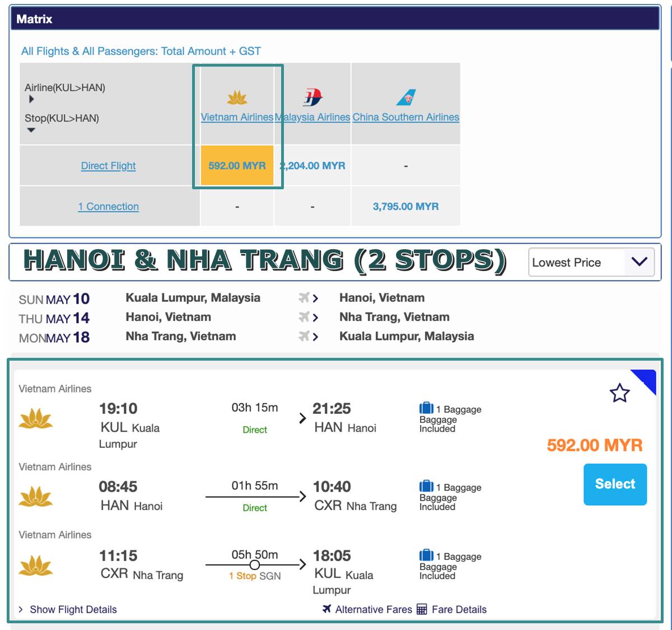Click the 19:10 departure time
The image size is (672, 630).
pos(118,408)
